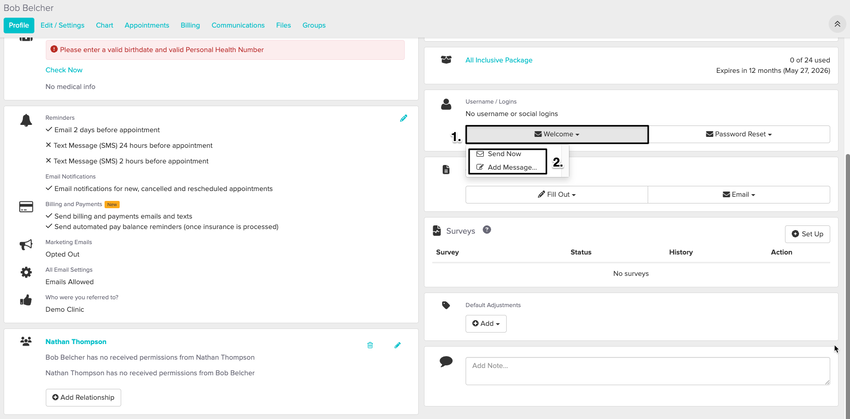Select the Profile tab
The width and height of the screenshot is (850, 419).
point(19,25)
